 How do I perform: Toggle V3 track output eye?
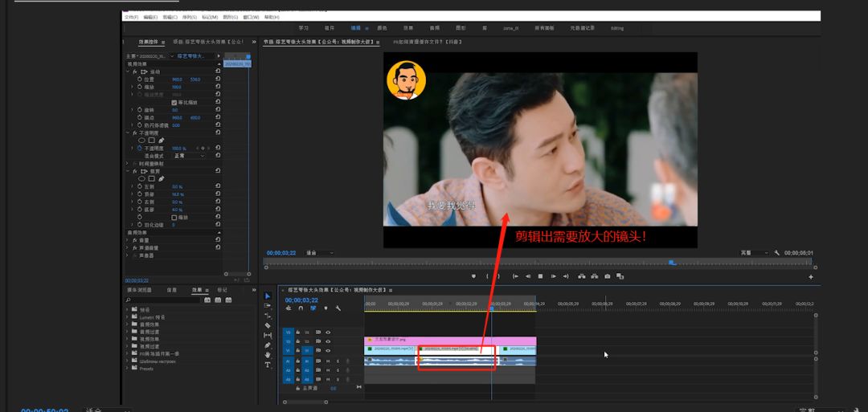328,332
